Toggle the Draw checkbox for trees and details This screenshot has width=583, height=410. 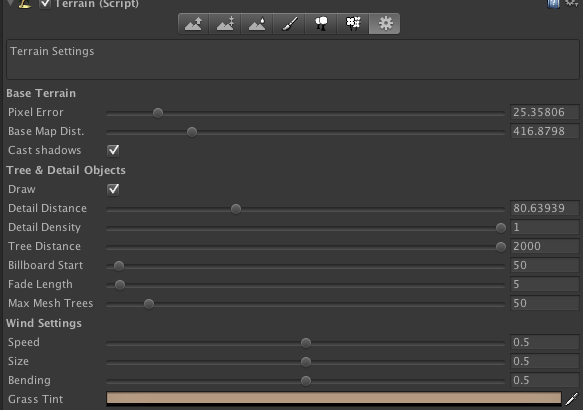point(113,189)
